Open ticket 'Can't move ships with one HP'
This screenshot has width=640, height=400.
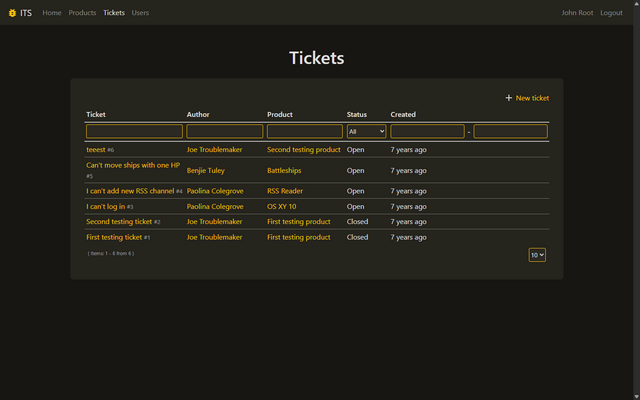coord(133,165)
